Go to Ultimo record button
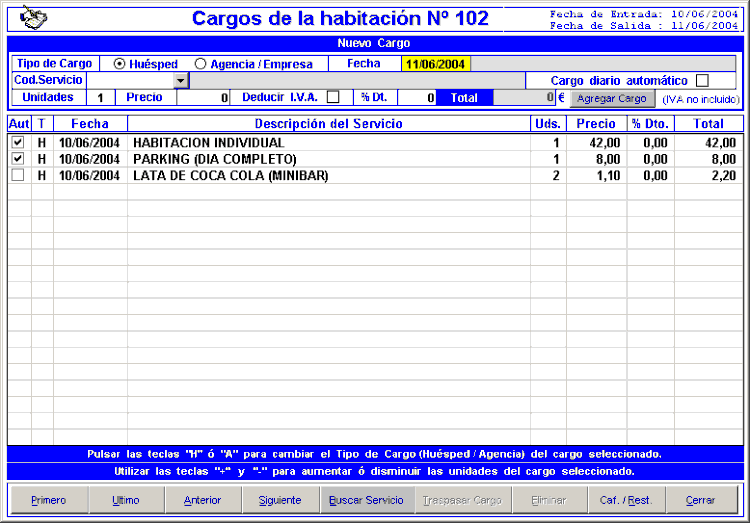 click(126, 500)
